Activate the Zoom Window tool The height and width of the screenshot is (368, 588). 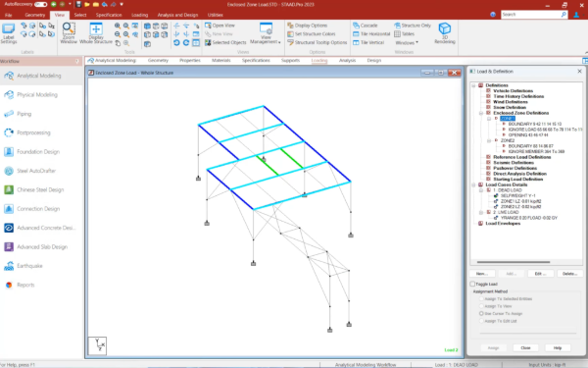pos(69,33)
